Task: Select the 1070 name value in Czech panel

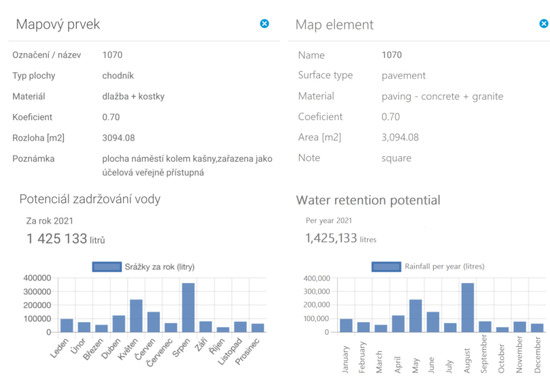Action: (x=112, y=55)
